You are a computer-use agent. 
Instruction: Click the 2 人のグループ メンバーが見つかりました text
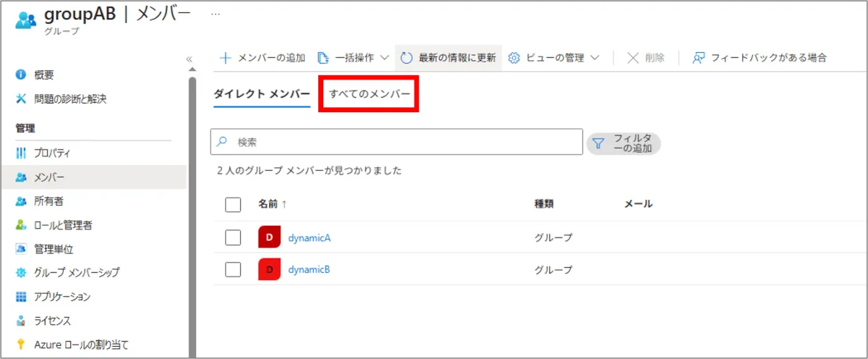(x=310, y=171)
